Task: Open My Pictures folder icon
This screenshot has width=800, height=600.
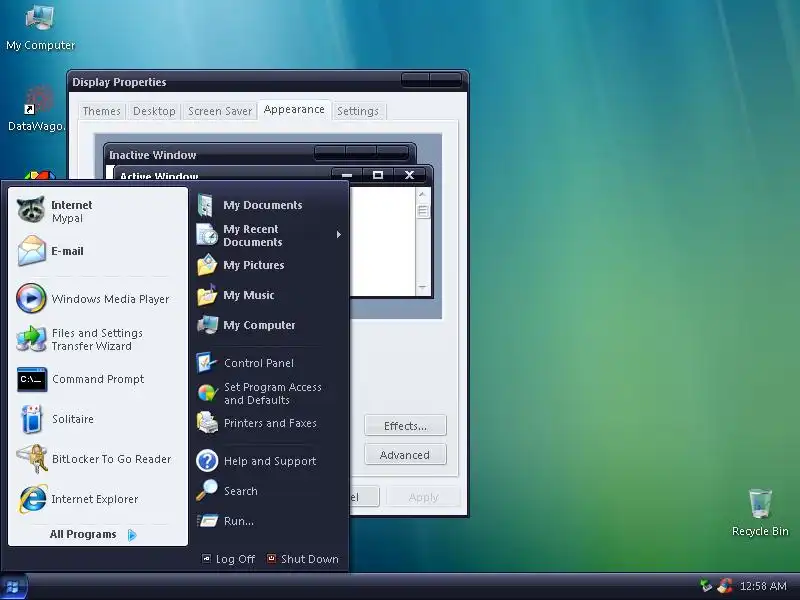Action: click(207, 265)
